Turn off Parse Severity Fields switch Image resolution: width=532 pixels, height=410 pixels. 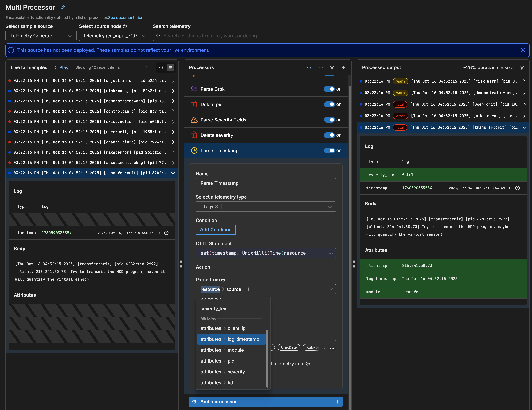point(329,120)
